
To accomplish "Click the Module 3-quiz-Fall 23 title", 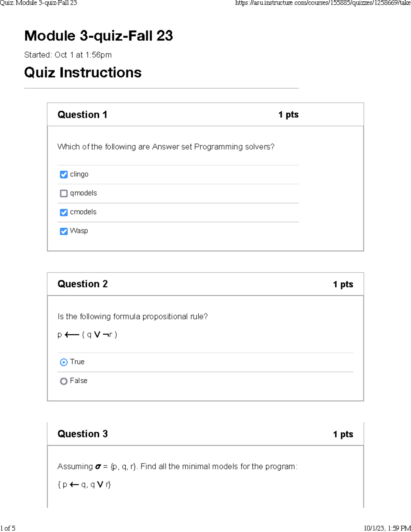I will pos(99,36).
